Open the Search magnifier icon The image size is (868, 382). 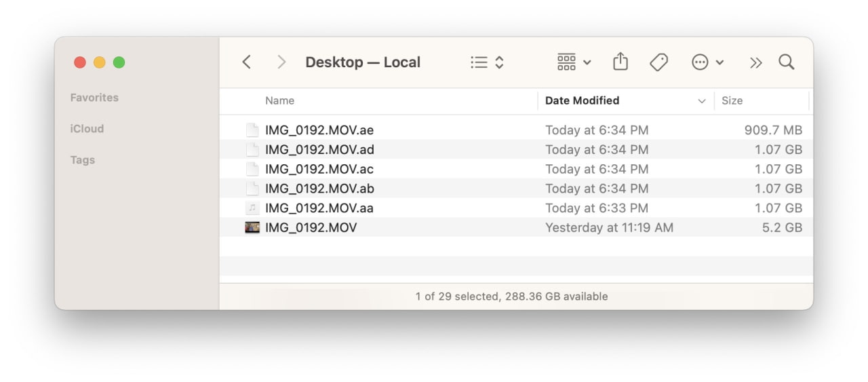pyautogui.click(x=786, y=62)
